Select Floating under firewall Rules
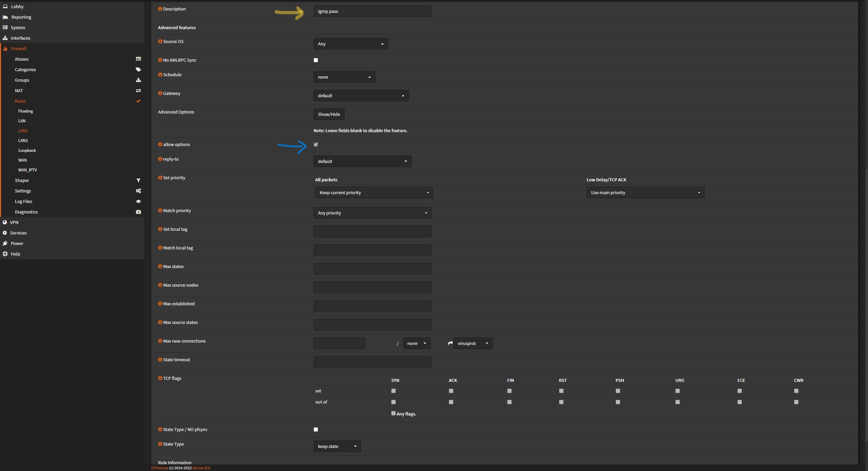The width and height of the screenshot is (868, 471). coord(25,111)
